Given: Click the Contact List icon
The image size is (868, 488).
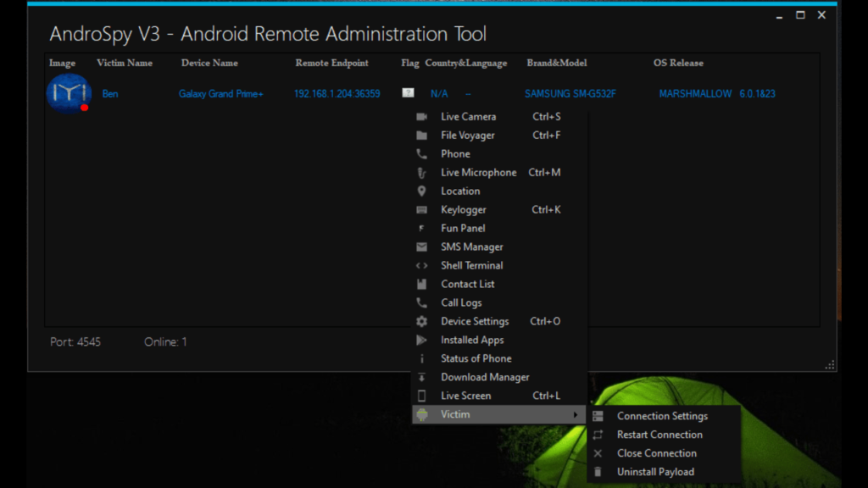Looking at the screenshot, I should pos(422,284).
